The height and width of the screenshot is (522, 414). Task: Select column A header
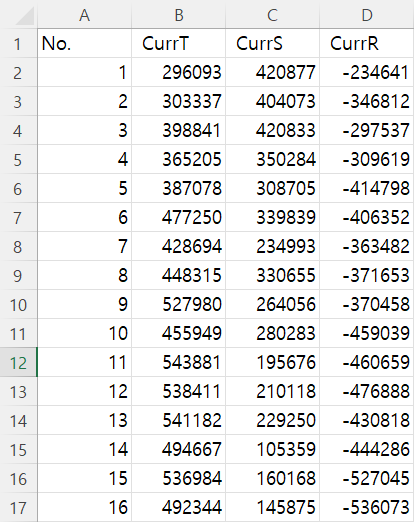(x=85, y=14)
